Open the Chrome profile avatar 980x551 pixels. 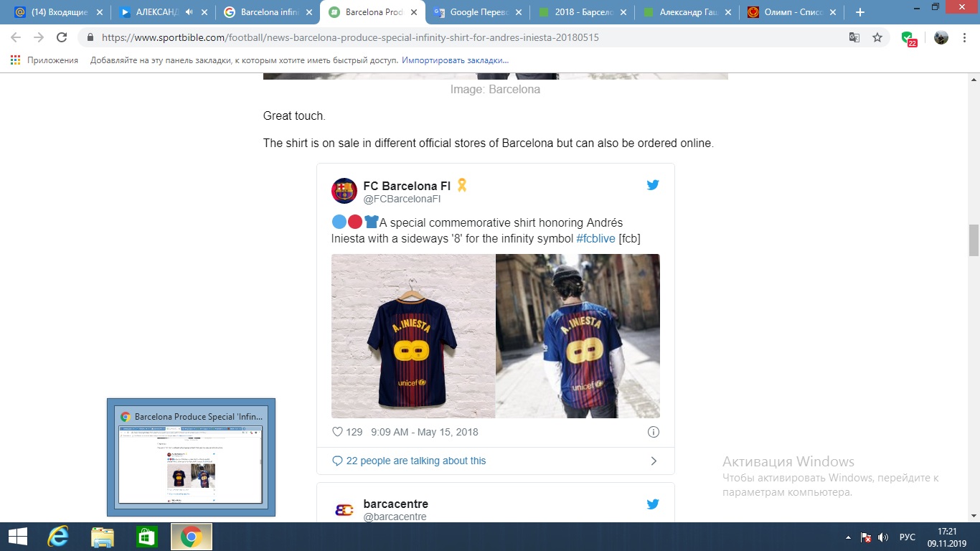pyautogui.click(x=941, y=38)
